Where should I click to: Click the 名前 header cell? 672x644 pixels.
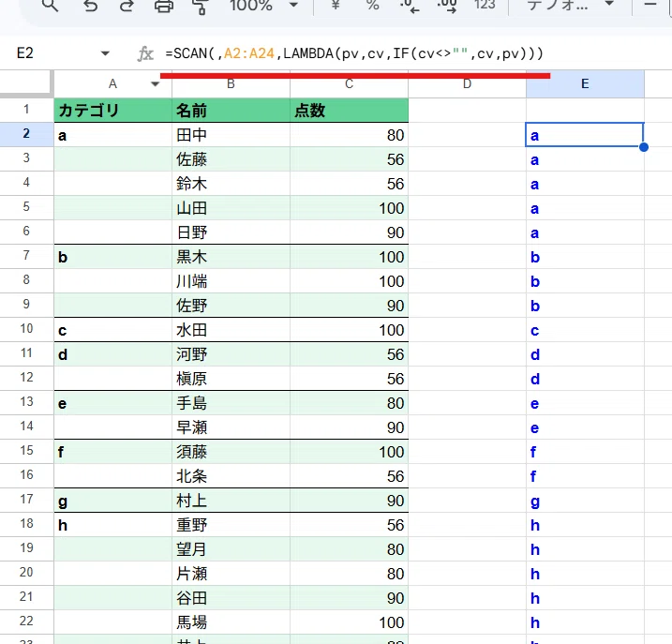[231, 111]
